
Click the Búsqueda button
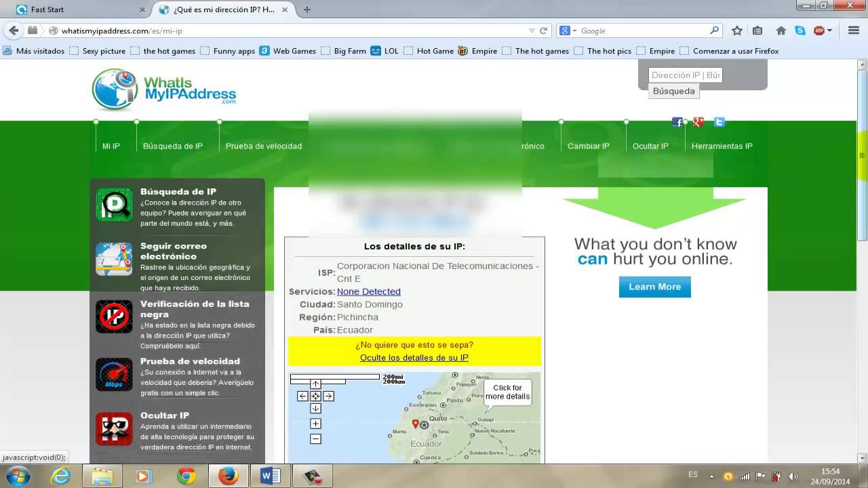coord(674,91)
